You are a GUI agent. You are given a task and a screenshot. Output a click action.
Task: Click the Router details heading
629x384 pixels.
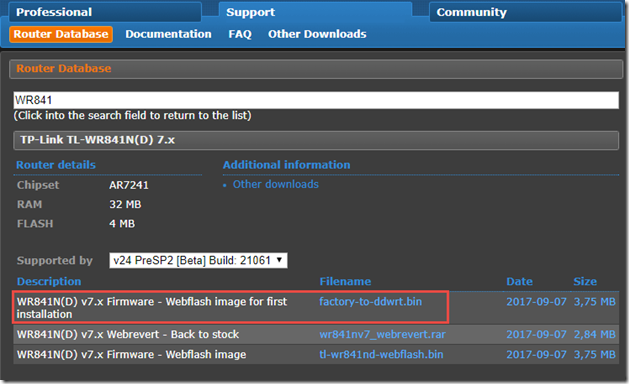[56, 165]
